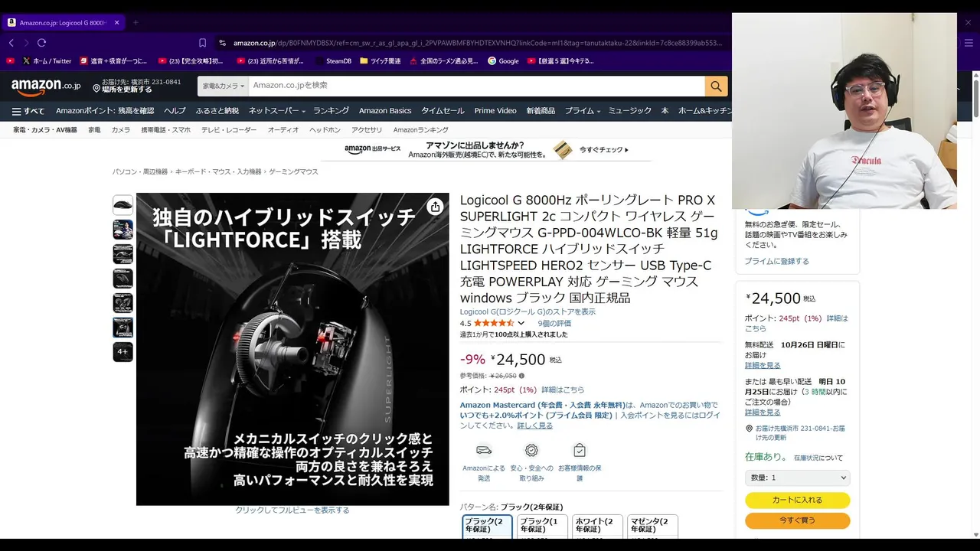The image size is (980, 551).
Task: Click the お客様情報の保護 icon
Action: pos(580,450)
